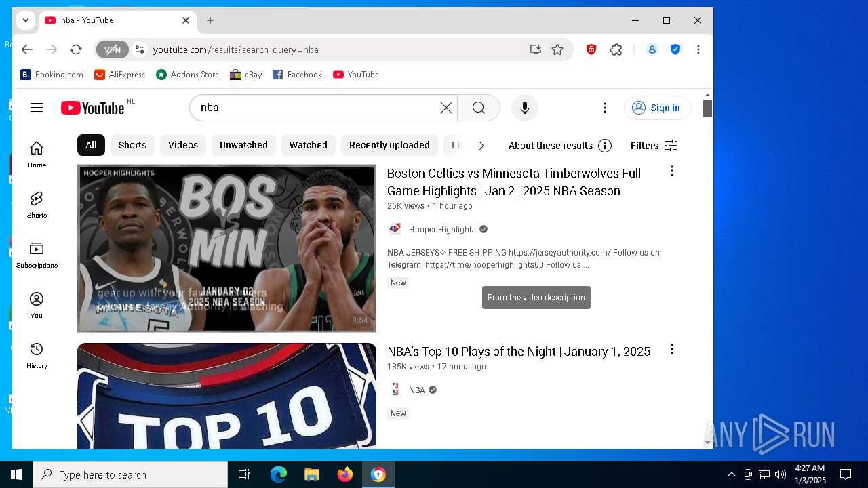Open NBA channel name link
868x488 pixels.
click(417, 390)
